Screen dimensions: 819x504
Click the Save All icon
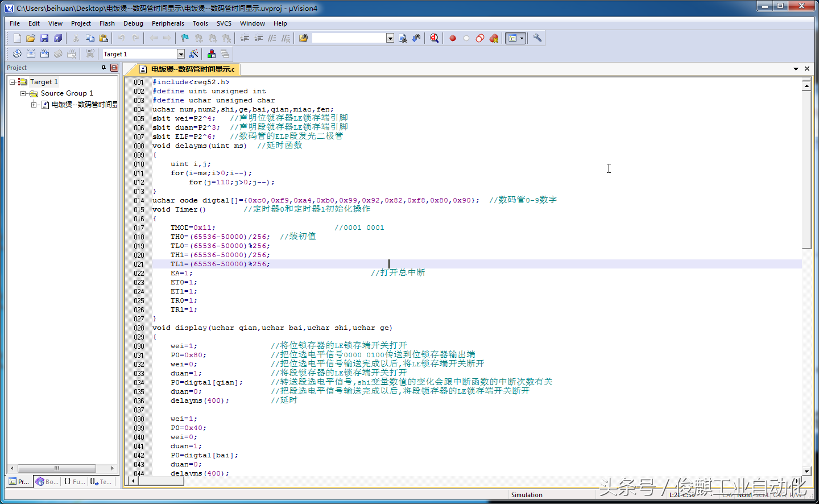(x=58, y=38)
